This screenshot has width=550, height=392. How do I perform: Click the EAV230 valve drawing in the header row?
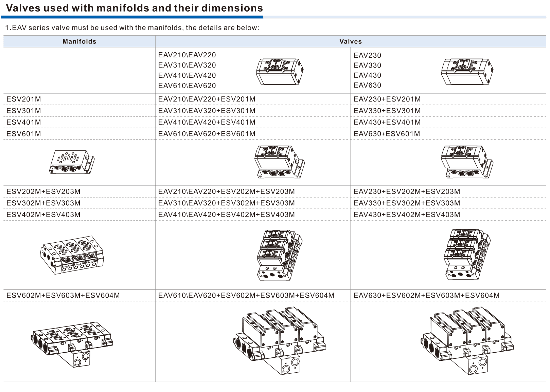coord(467,71)
